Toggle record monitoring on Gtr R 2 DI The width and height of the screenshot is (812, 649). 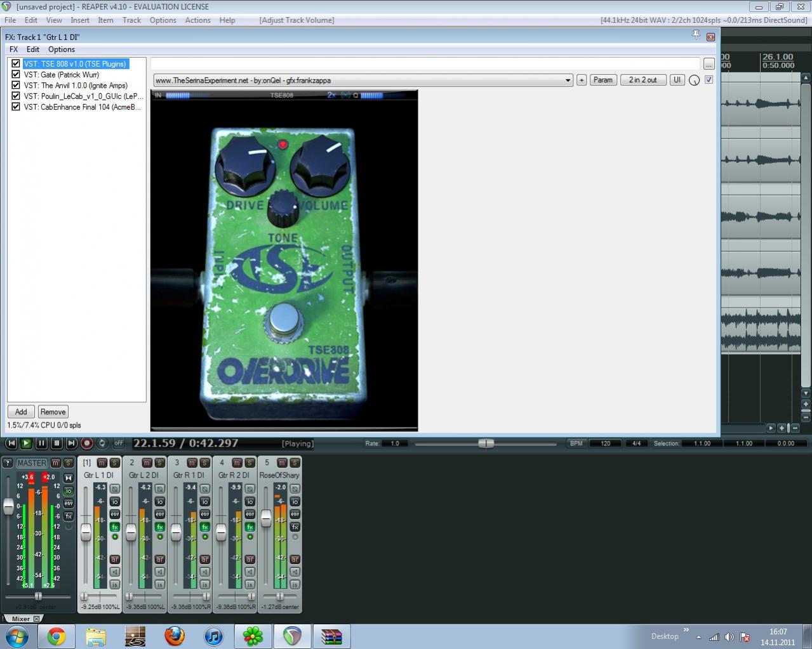click(x=250, y=572)
